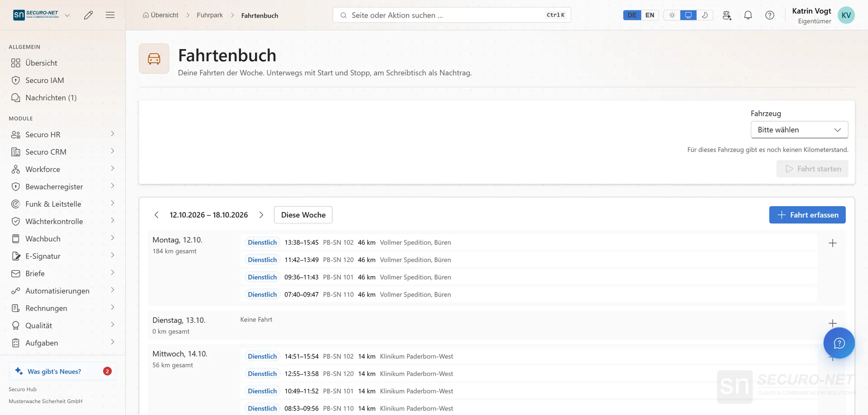The width and height of the screenshot is (868, 415).
Task: Select dark theme moon icon
Action: coord(705,15)
